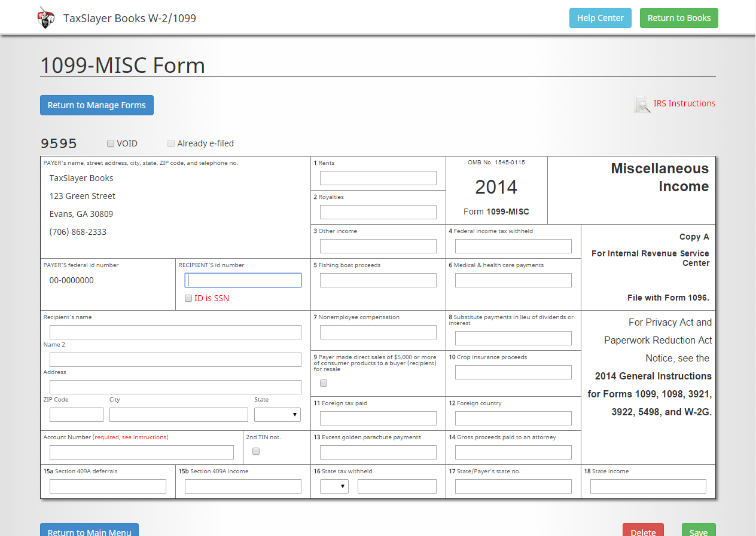Click 15b Section 409A income field
Screen dimensions: 756x536
243,486
